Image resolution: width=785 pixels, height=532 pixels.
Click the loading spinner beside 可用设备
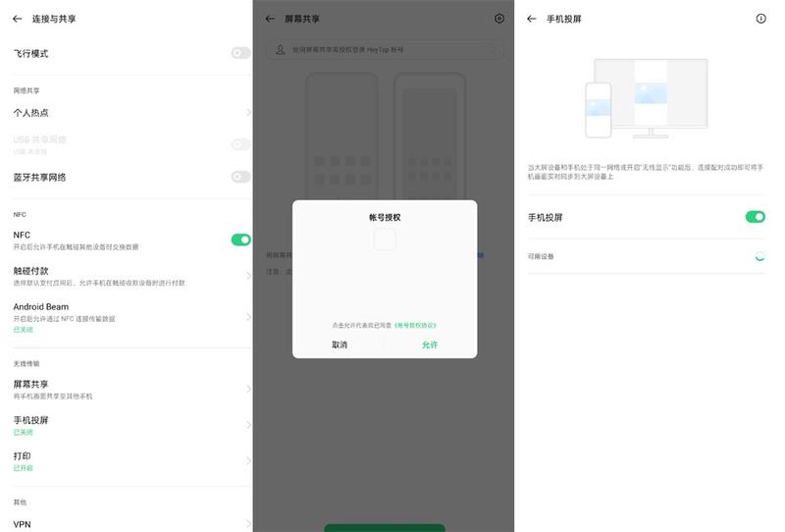[x=759, y=256]
